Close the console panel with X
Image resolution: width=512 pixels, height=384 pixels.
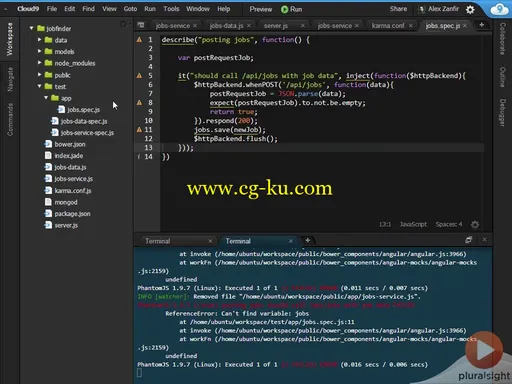click(x=484, y=240)
